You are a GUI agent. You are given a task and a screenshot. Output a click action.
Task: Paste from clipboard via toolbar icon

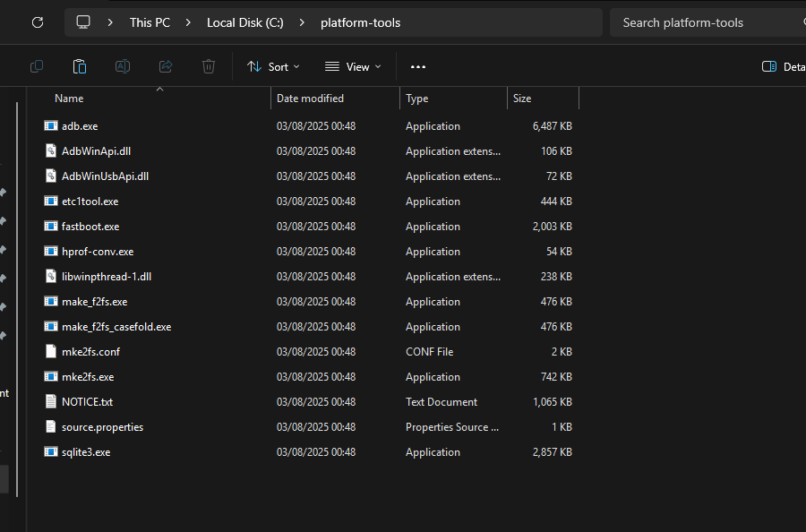point(79,66)
